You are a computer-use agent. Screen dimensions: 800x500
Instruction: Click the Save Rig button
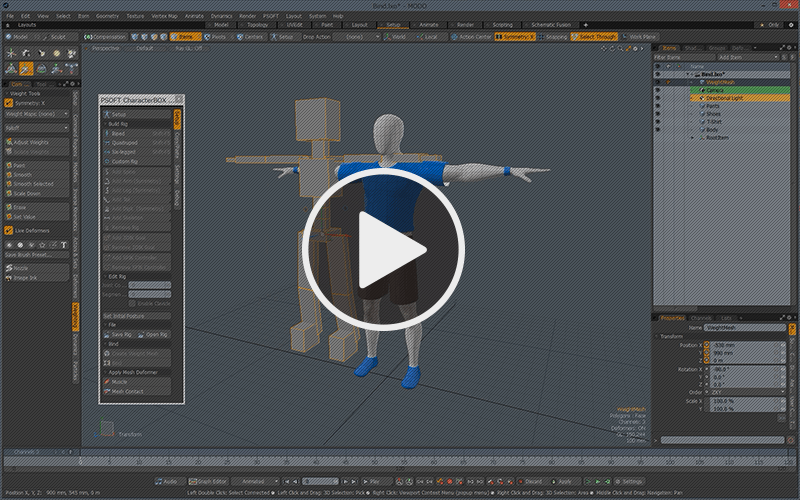(x=122, y=334)
